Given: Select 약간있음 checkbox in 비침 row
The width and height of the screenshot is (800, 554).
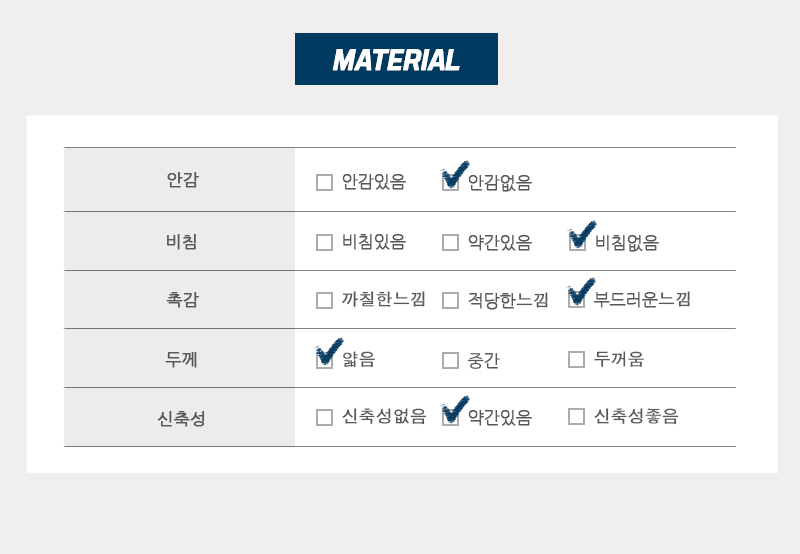Looking at the screenshot, I should (451, 242).
